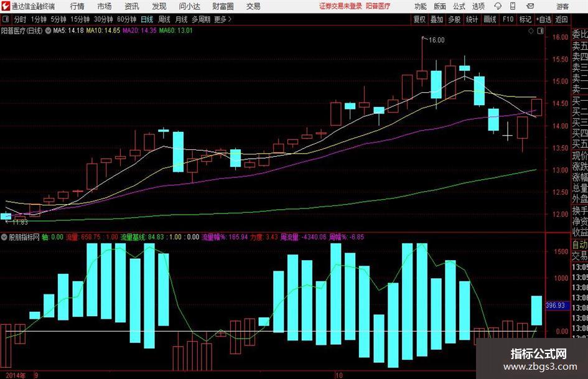This screenshot has height=379, width=588.
Task: Click the diamond icon above the price axis
Action: coord(531,31)
